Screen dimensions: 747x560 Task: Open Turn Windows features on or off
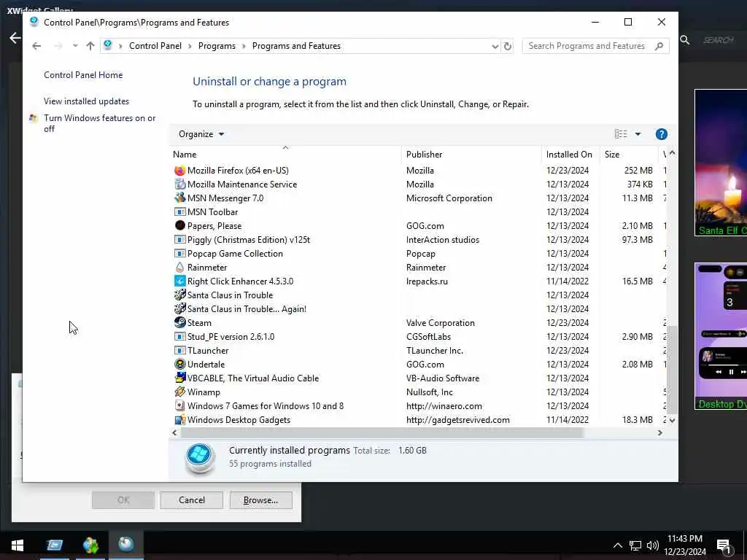[x=99, y=123]
